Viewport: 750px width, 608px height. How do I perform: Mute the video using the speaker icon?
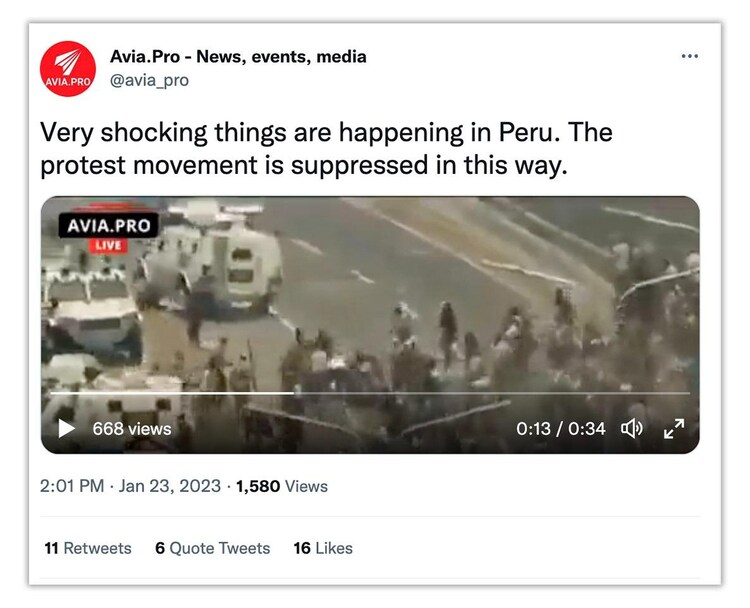[631, 428]
